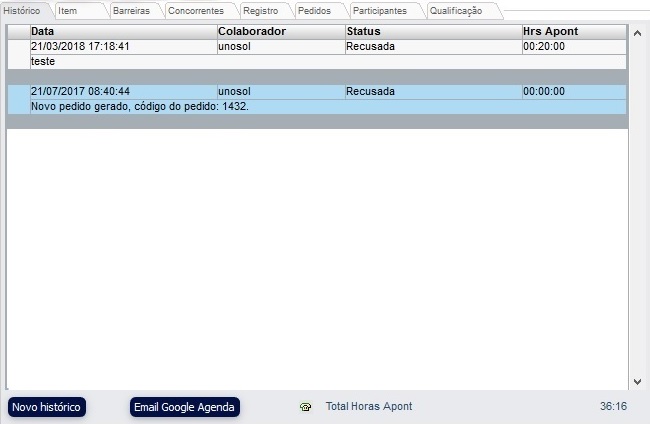
Task: Click the 'Novo pedido gerado' description line
Action: click(140, 107)
